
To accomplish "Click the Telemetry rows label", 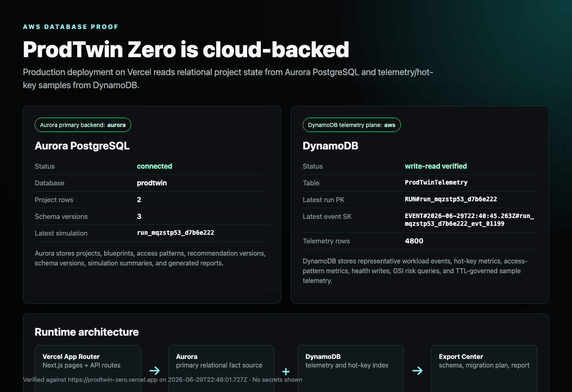I will click(x=326, y=241).
